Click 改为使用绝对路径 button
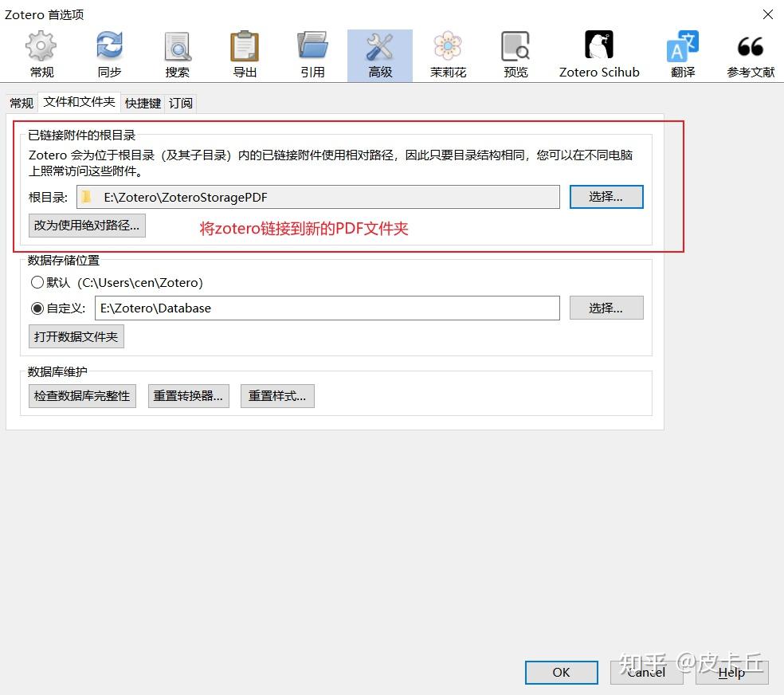The height and width of the screenshot is (695, 784). click(87, 226)
